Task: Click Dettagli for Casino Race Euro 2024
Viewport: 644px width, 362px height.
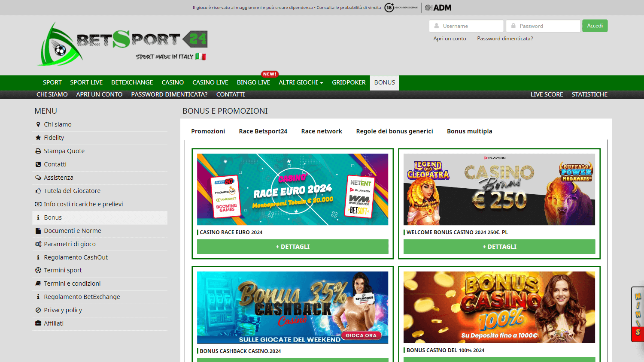Action: [x=293, y=247]
